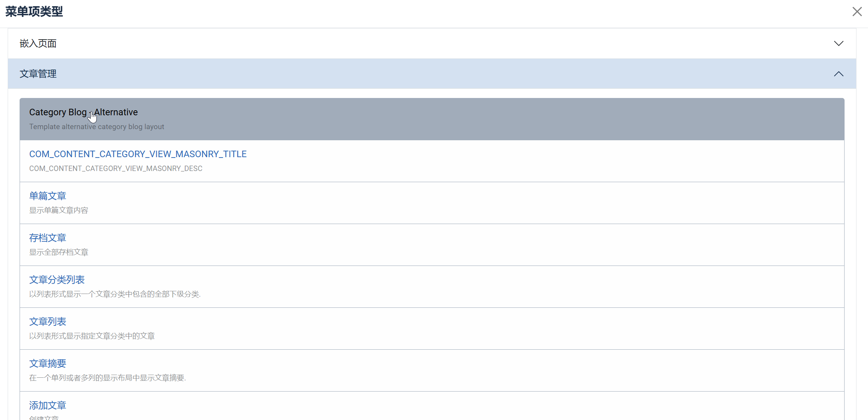Click the description 以列表形式显示指定文章分类中的文章
Viewport: 868px width, 420px height.
click(x=92, y=336)
